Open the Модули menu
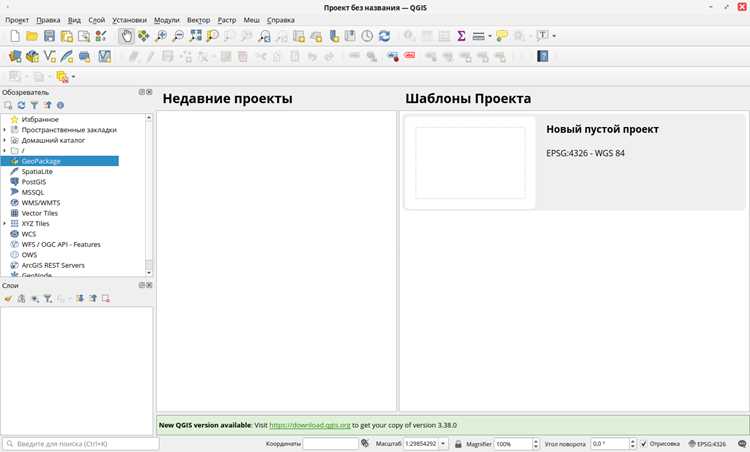 click(x=166, y=20)
